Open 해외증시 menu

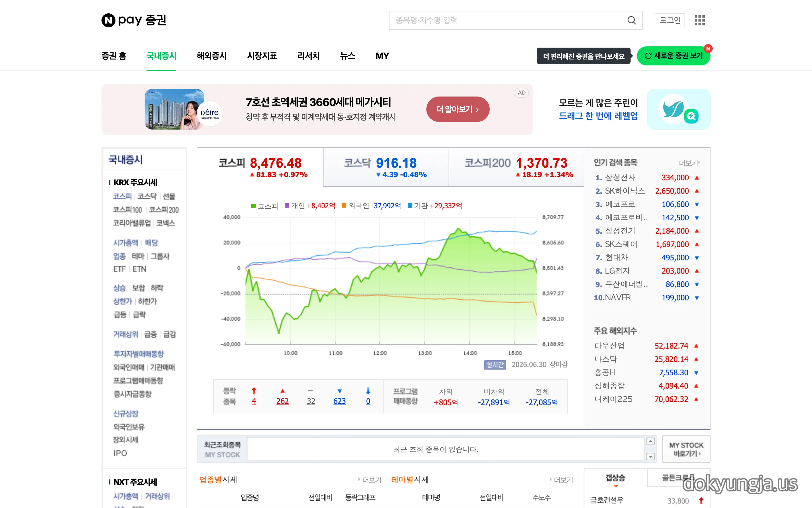[x=212, y=56]
